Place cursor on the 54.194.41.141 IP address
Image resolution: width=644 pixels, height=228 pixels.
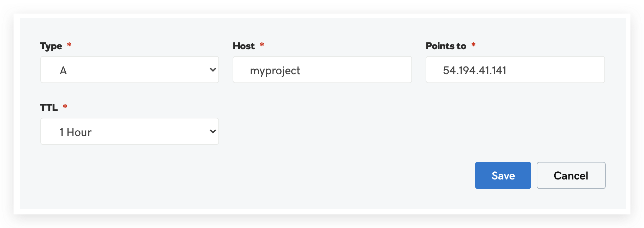[474, 71]
